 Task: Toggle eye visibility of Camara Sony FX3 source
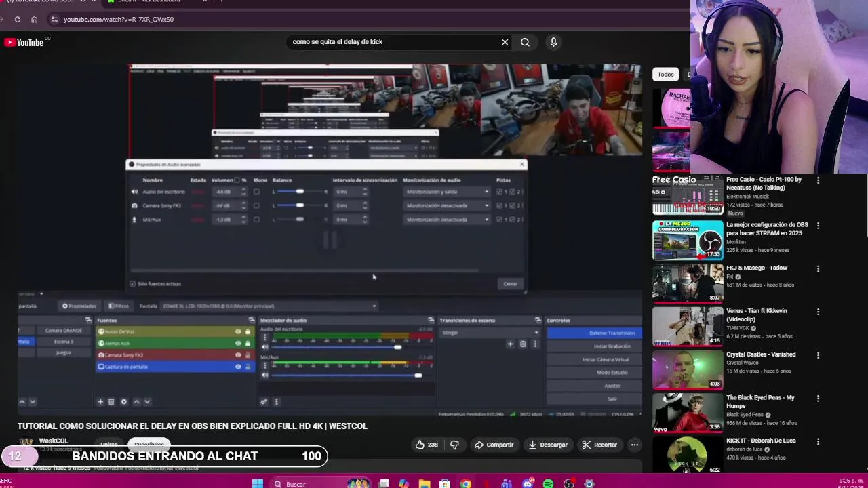[x=238, y=354]
